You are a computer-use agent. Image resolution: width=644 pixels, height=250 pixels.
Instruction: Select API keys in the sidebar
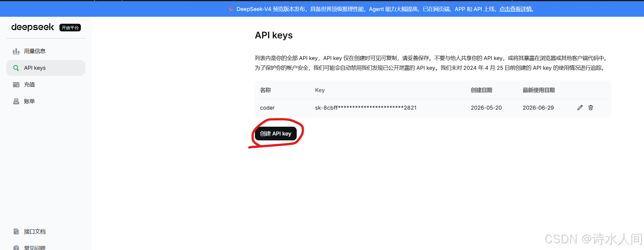click(x=46, y=68)
